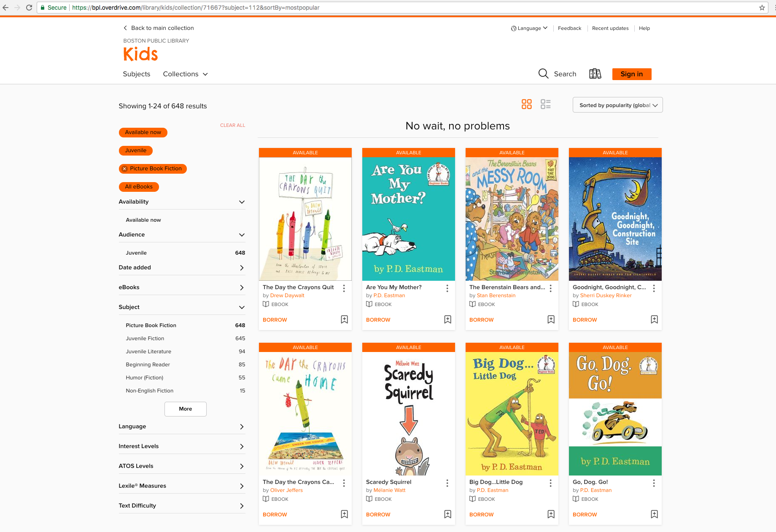Toggle the Available now filter chip
This screenshot has height=532, width=776.
[x=143, y=132]
